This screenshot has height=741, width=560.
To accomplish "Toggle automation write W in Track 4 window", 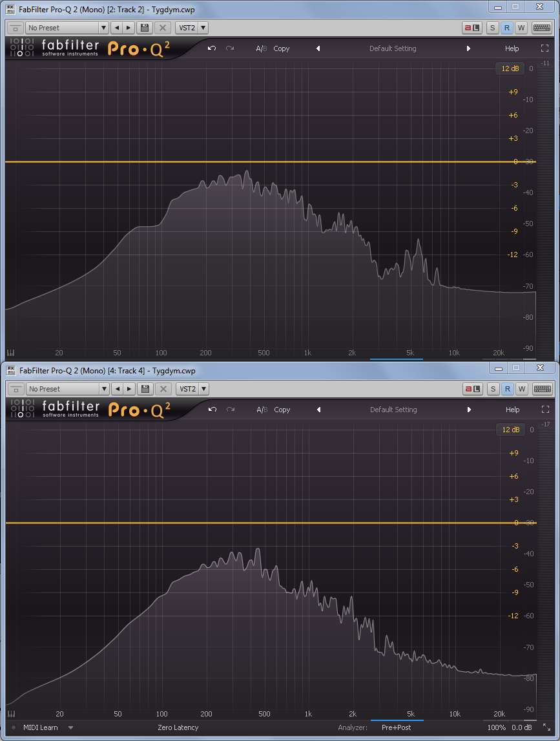I will pyautogui.click(x=522, y=389).
